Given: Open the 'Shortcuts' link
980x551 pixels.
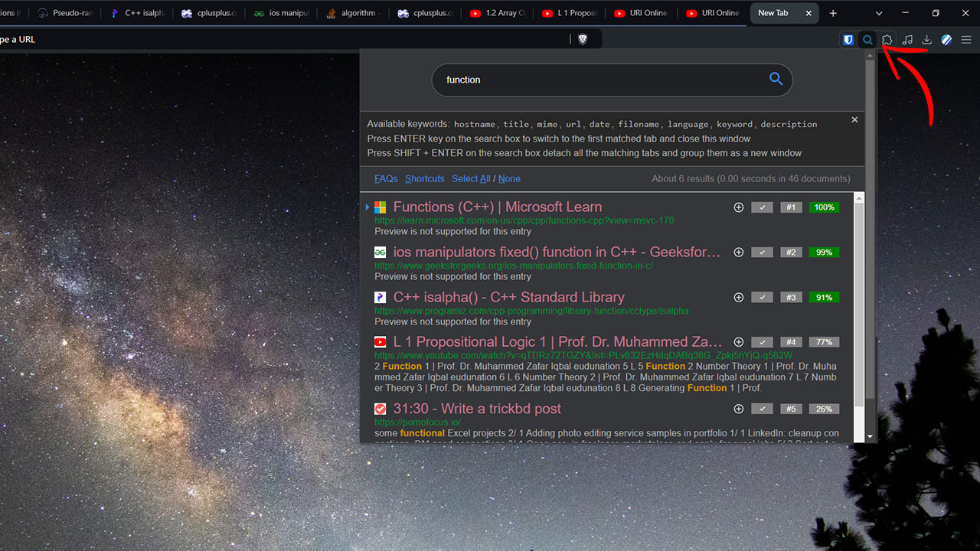Looking at the screenshot, I should coord(424,178).
